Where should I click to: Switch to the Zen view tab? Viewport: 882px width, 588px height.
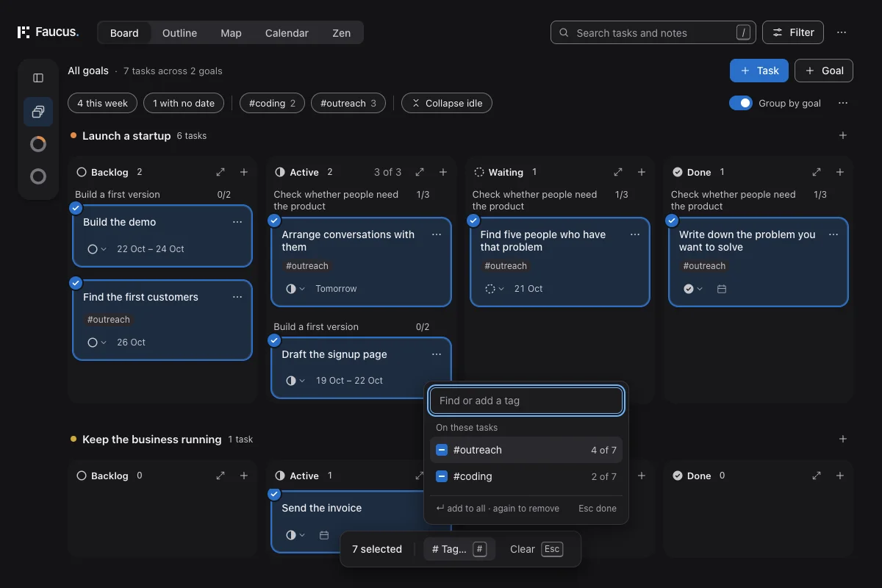(341, 32)
